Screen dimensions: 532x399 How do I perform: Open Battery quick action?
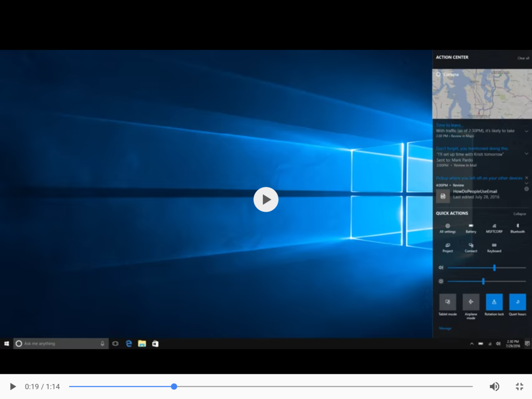tap(471, 229)
